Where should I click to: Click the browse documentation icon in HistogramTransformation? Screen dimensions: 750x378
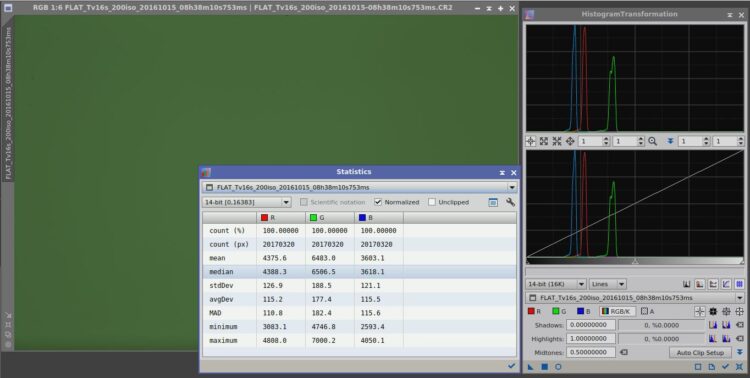click(712, 367)
